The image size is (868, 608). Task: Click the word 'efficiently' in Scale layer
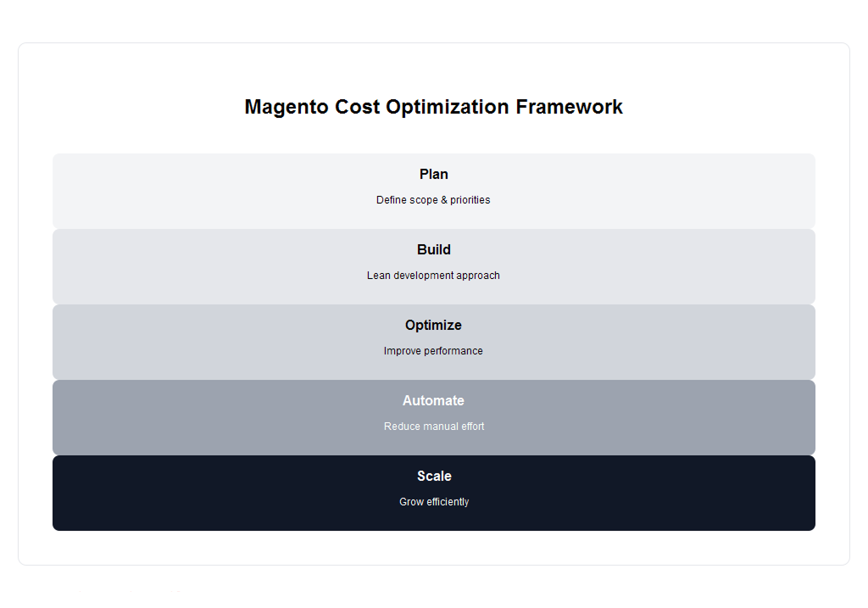point(446,502)
